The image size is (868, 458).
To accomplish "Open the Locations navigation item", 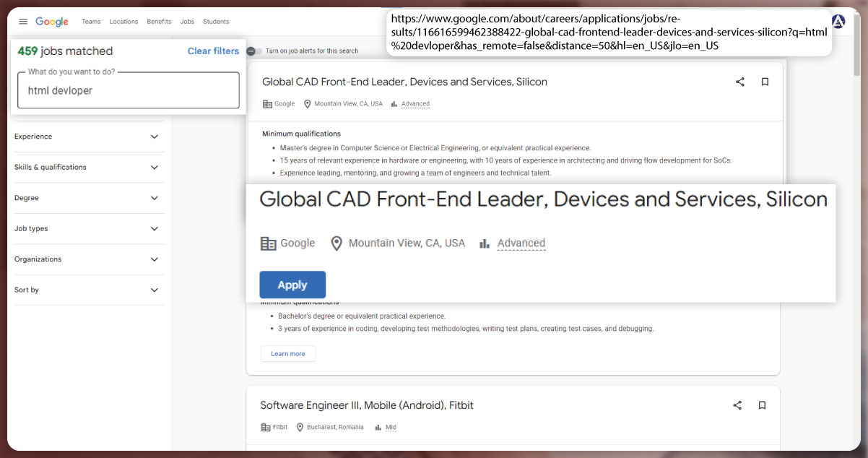I will (123, 22).
